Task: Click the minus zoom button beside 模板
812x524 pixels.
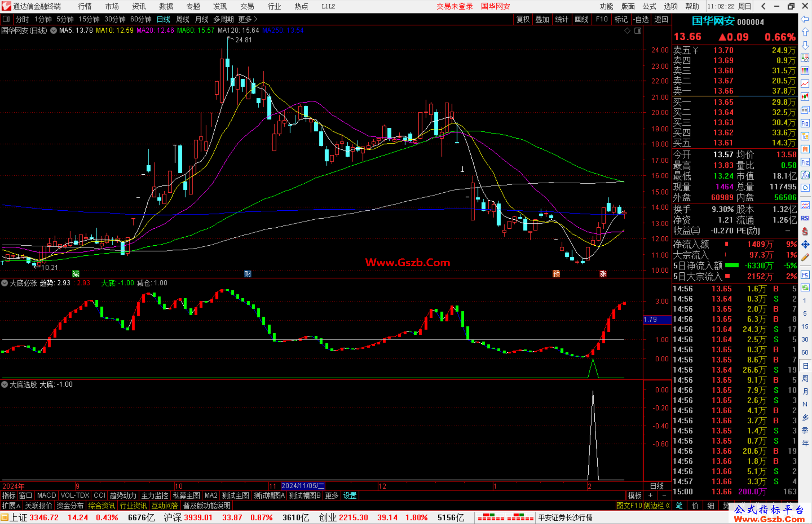Action: (x=664, y=495)
